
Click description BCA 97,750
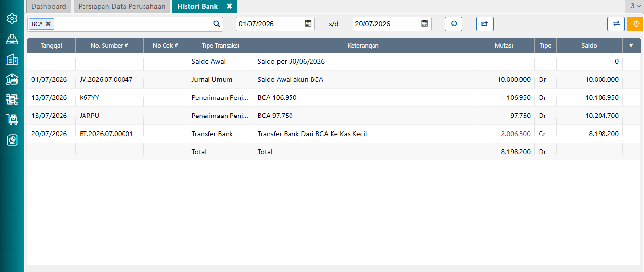[x=275, y=116]
